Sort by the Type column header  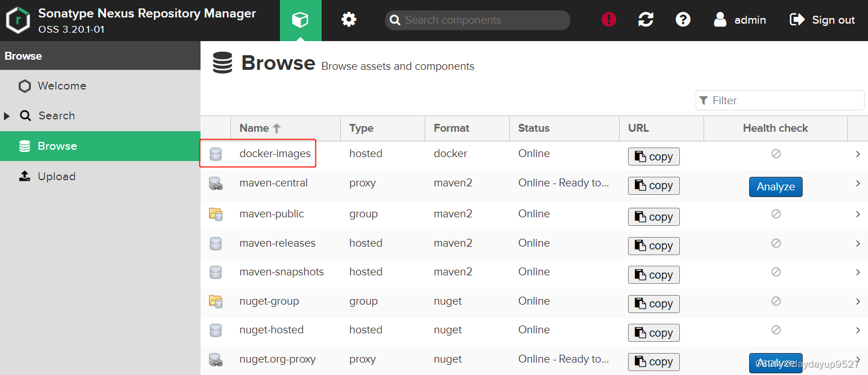pyautogui.click(x=382, y=128)
